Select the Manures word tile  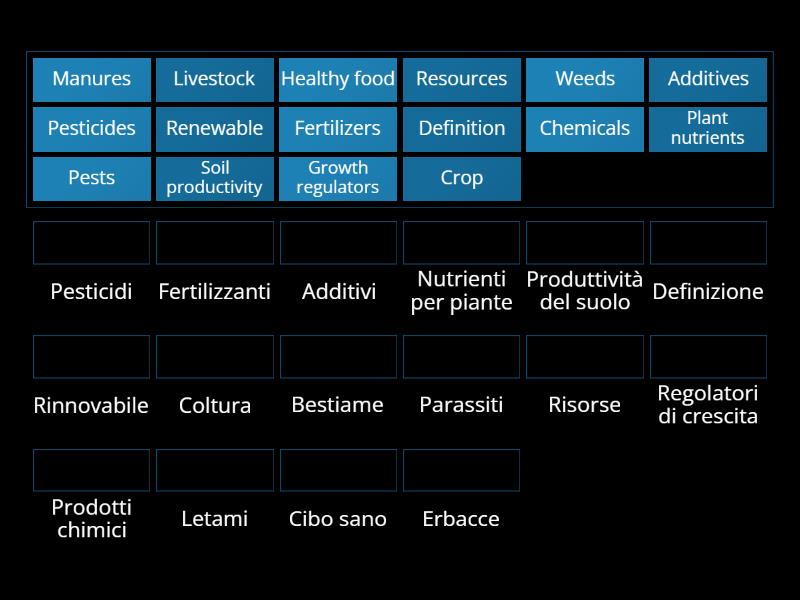(x=91, y=79)
